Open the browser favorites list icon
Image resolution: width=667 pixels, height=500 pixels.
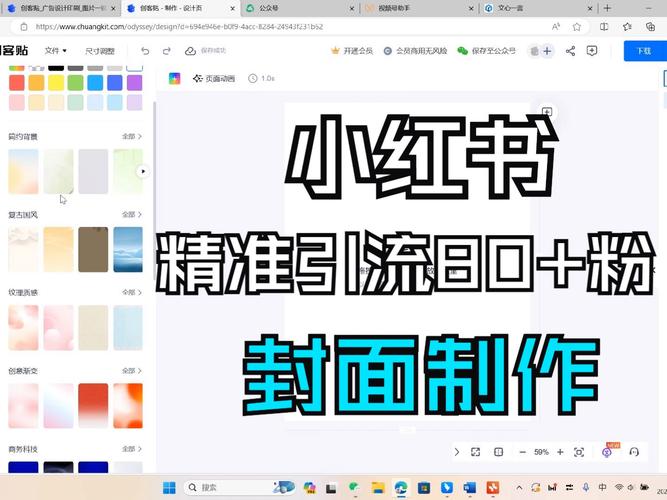point(627,27)
